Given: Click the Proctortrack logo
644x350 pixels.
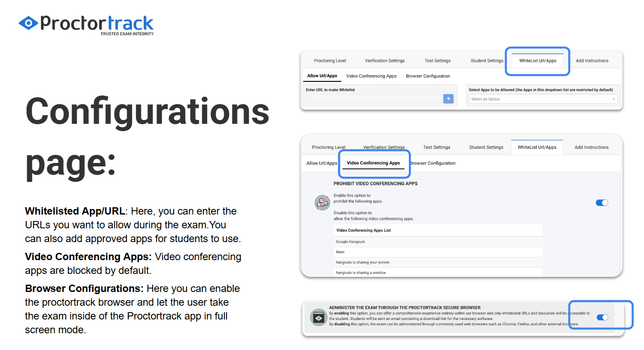Looking at the screenshot, I should 86,25.
